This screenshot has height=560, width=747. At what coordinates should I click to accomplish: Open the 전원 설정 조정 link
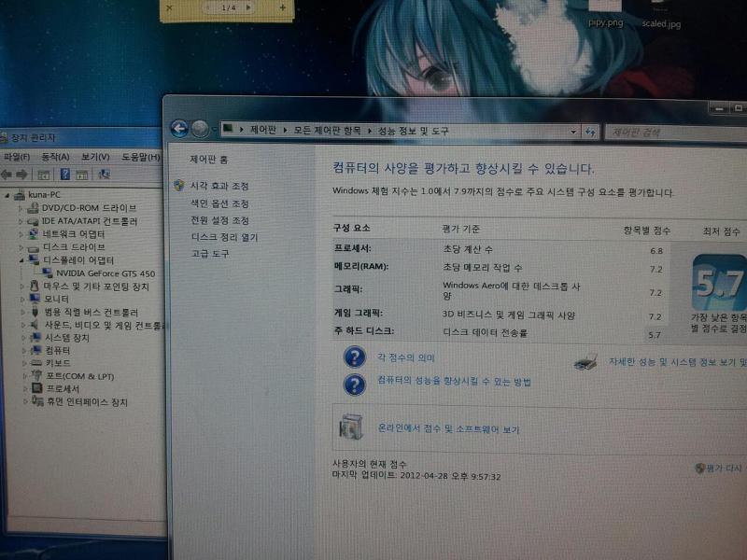(220, 220)
